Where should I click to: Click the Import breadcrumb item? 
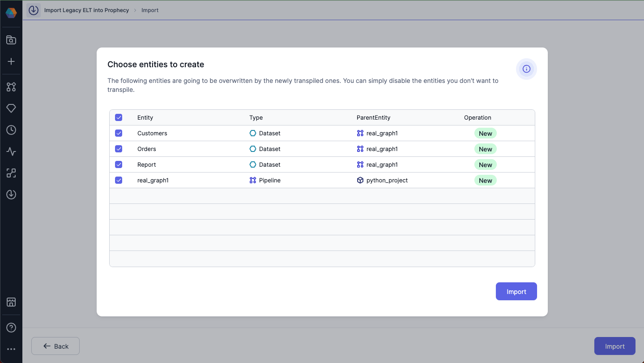(x=150, y=10)
